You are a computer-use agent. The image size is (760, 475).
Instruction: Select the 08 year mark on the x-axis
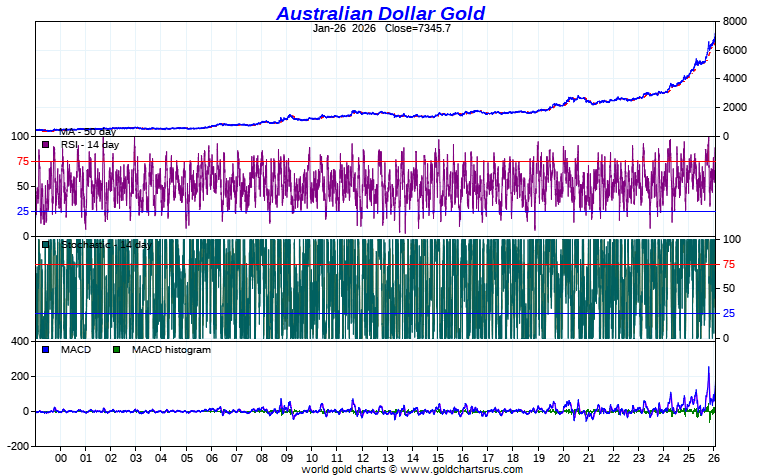[262, 458]
